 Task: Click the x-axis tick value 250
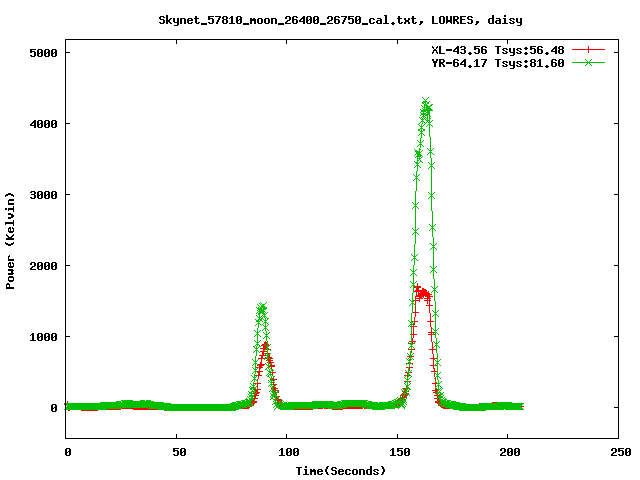click(x=621, y=452)
